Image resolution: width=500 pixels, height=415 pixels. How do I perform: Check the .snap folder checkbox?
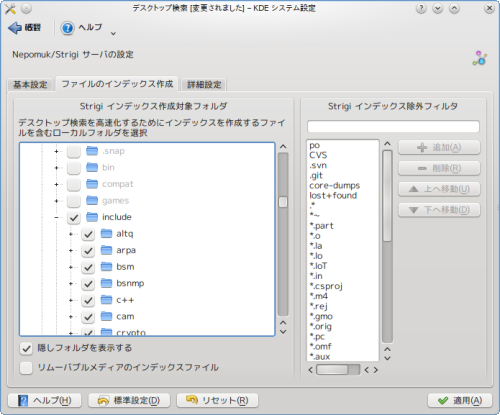tap(74, 151)
